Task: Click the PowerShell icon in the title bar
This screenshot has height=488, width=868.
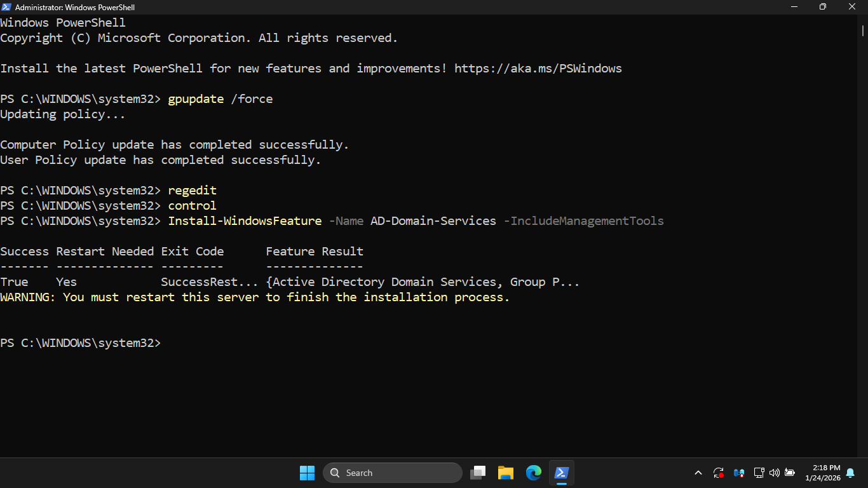Action: coord(6,7)
